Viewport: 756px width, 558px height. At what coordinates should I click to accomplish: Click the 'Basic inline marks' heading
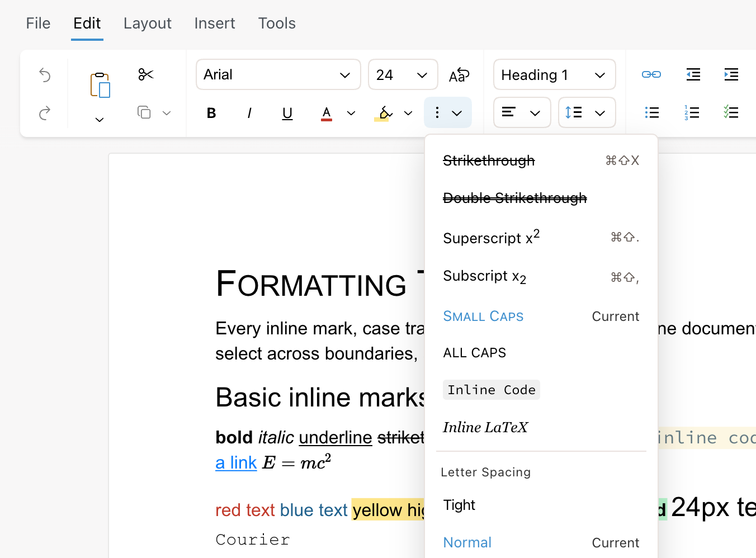click(x=320, y=398)
